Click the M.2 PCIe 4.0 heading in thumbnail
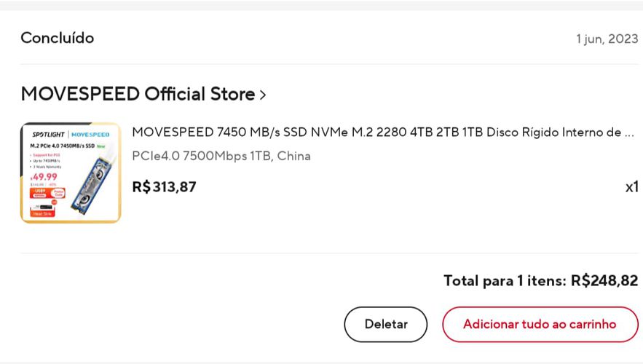The width and height of the screenshot is (643, 364). click(63, 146)
